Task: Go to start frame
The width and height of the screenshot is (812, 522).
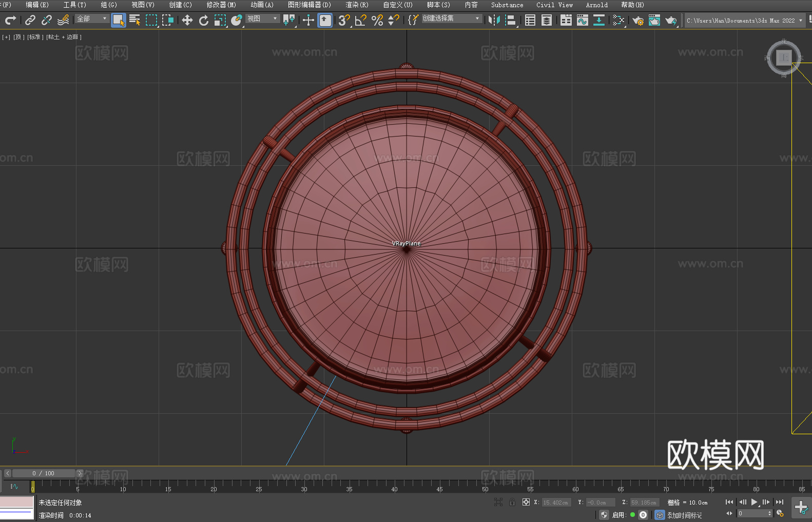Action: pyautogui.click(x=729, y=502)
